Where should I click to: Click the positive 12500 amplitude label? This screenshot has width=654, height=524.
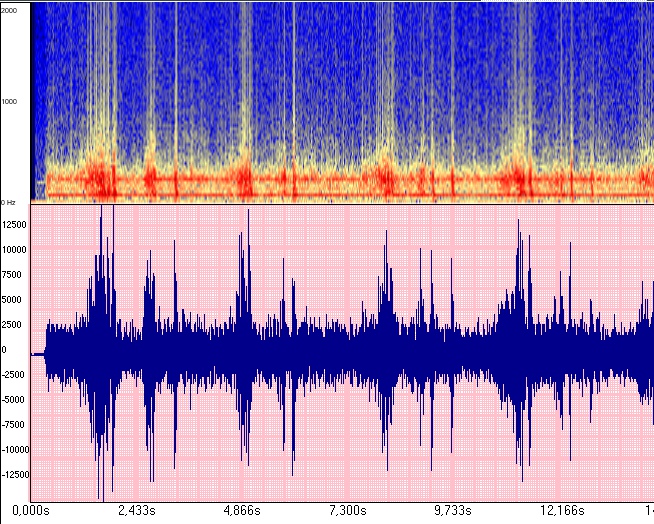16,225
